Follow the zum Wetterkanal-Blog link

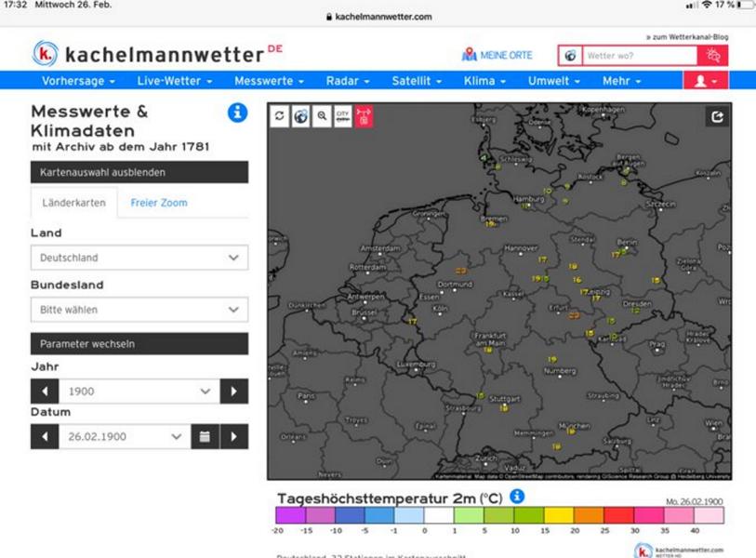click(x=687, y=36)
